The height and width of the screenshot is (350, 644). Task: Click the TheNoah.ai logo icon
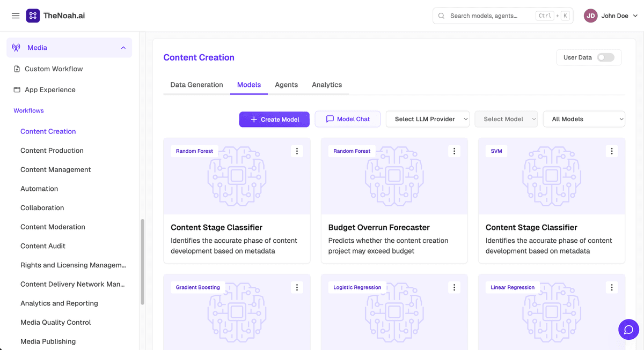pyautogui.click(x=33, y=16)
